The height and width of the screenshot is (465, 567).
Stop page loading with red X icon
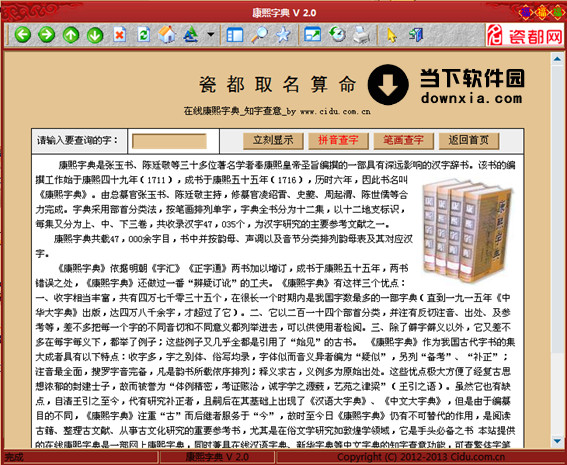(119, 35)
